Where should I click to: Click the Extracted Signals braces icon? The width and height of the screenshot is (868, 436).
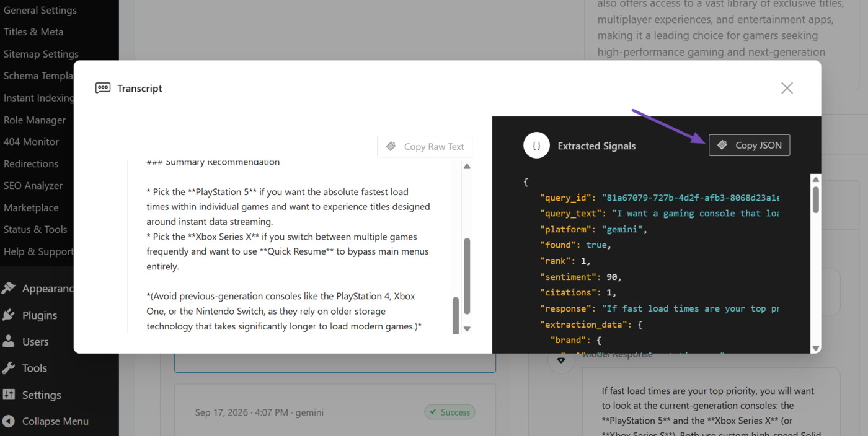coord(536,146)
